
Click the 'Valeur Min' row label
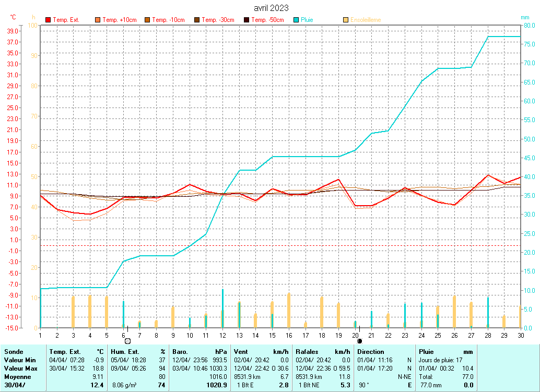pyautogui.click(x=20, y=360)
